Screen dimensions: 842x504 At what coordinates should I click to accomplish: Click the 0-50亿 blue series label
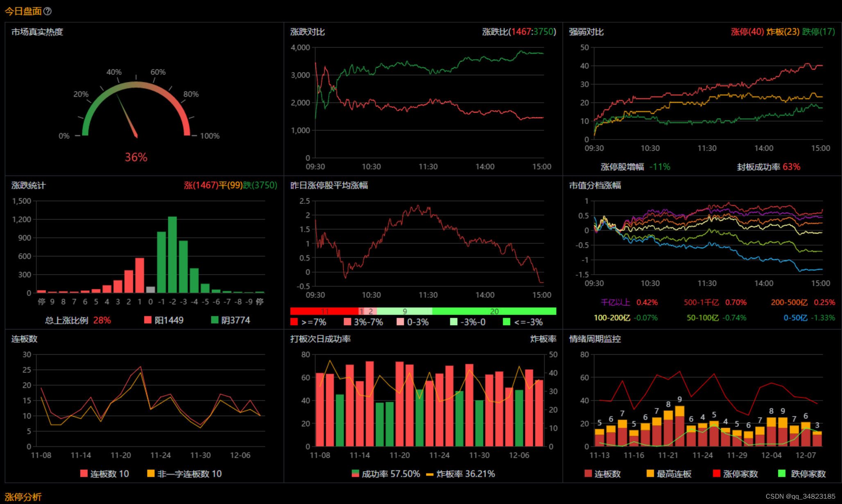(795, 318)
